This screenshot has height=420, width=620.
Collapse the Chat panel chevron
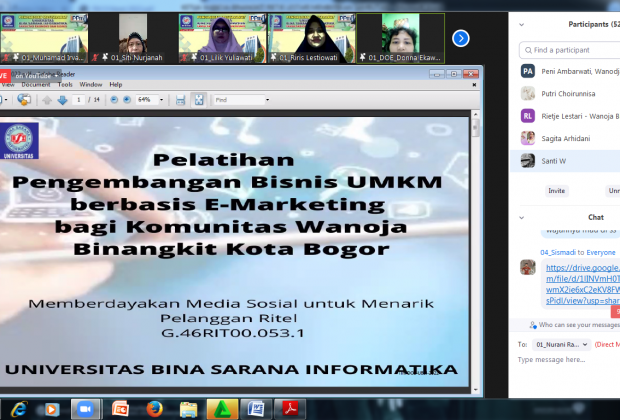tap(522, 217)
